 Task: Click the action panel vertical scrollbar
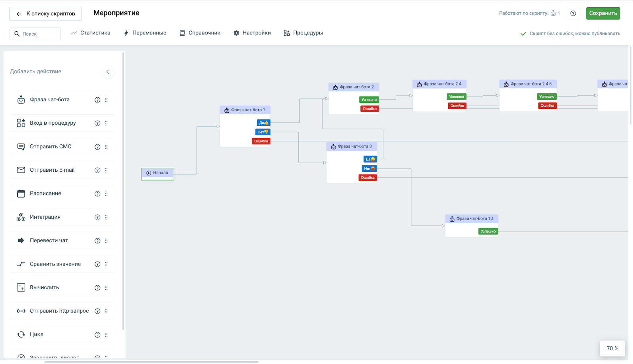123,191
